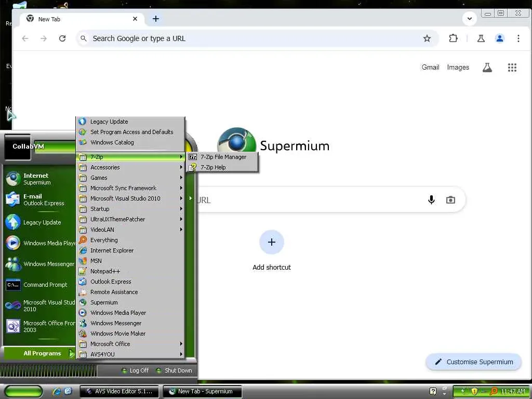Expand the Microsoft Office folder
Screen dimensions: 532x399
tap(130, 344)
